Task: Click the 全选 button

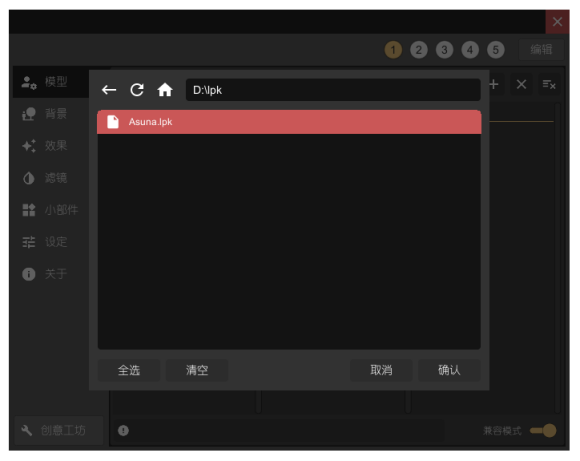Action: coord(129,370)
